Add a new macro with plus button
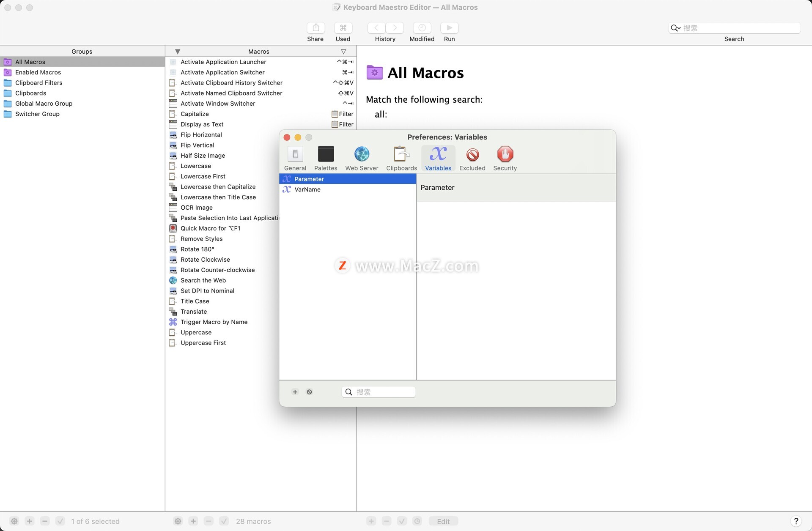The height and width of the screenshot is (531, 812). pos(193,521)
